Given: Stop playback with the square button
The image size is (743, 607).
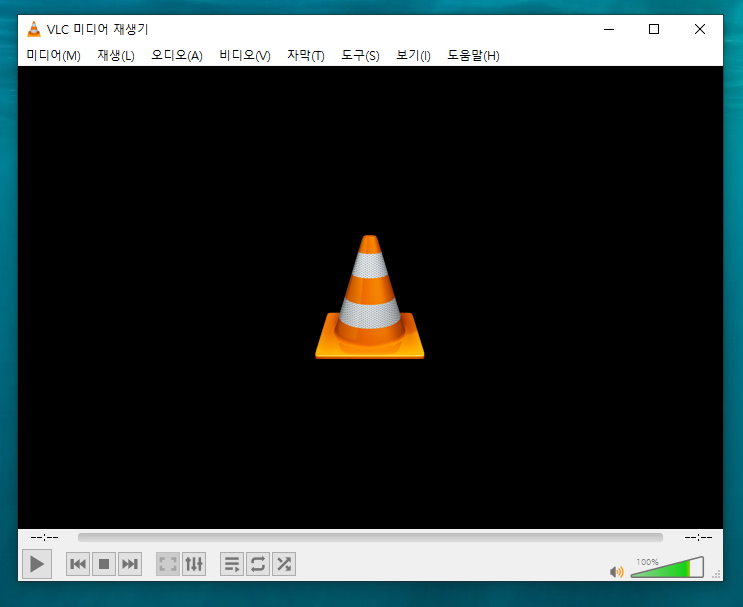Looking at the screenshot, I should coord(104,564).
